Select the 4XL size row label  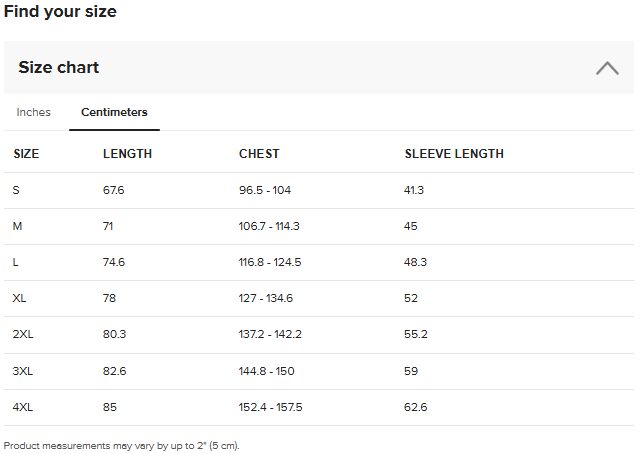click(x=23, y=407)
